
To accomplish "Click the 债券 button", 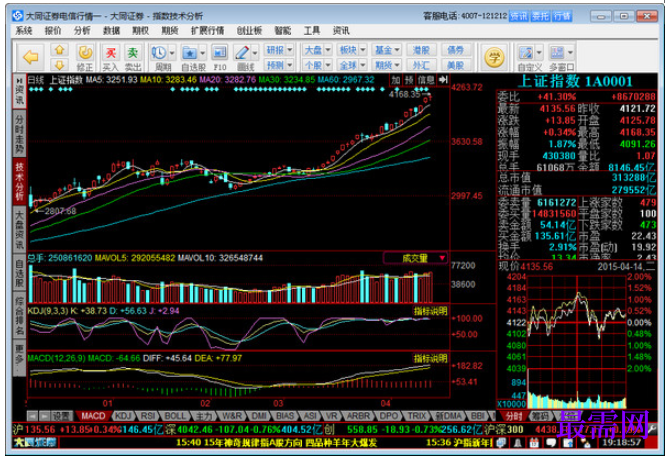I will click(x=455, y=50).
